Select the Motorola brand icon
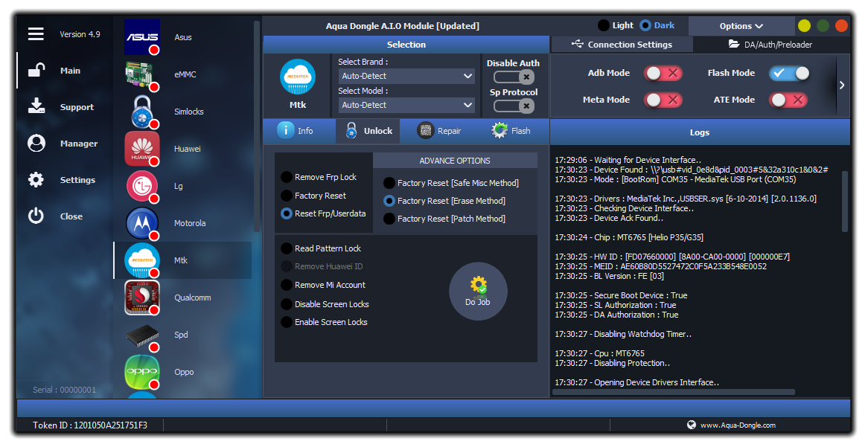 click(142, 223)
